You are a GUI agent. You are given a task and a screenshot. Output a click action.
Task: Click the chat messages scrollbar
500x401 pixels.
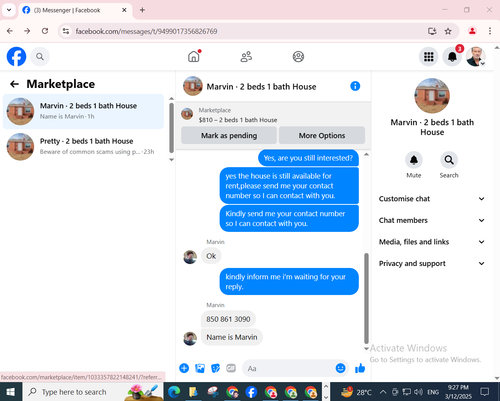pos(366,298)
